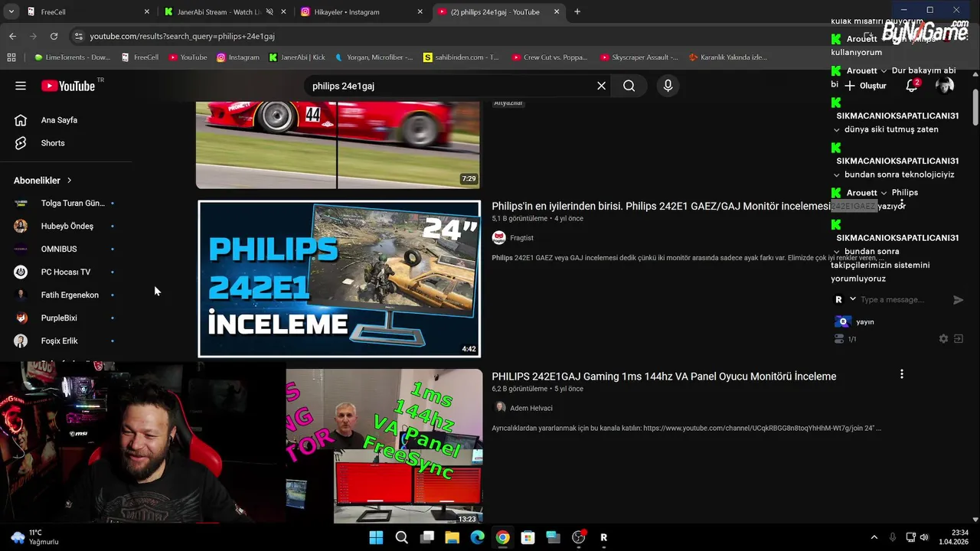980x551 pixels.
Task: Open the Crew Cut vs. Poppa bookmark
Action: tap(550, 57)
